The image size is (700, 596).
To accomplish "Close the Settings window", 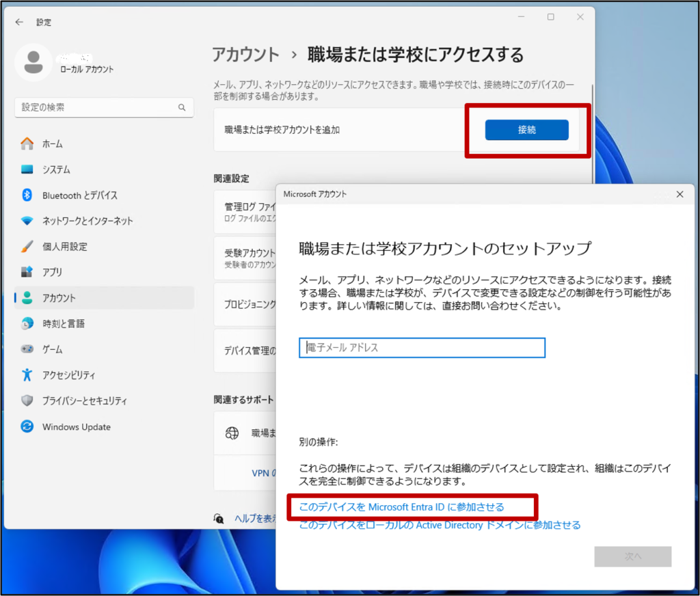I will pyautogui.click(x=580, y=17).
